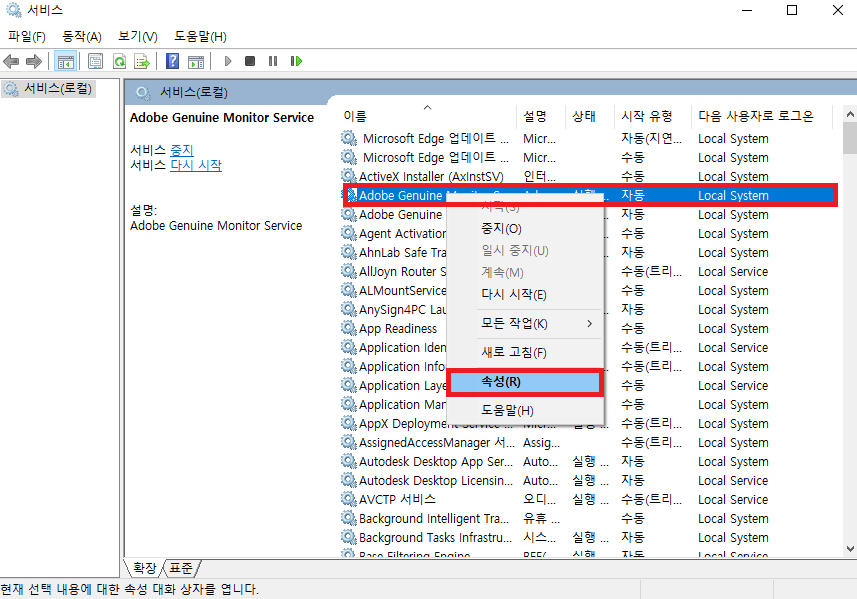Select ActiveX Installer (AxInstSV) service
This screenshot has height=599, width=857.
[588, 176]
